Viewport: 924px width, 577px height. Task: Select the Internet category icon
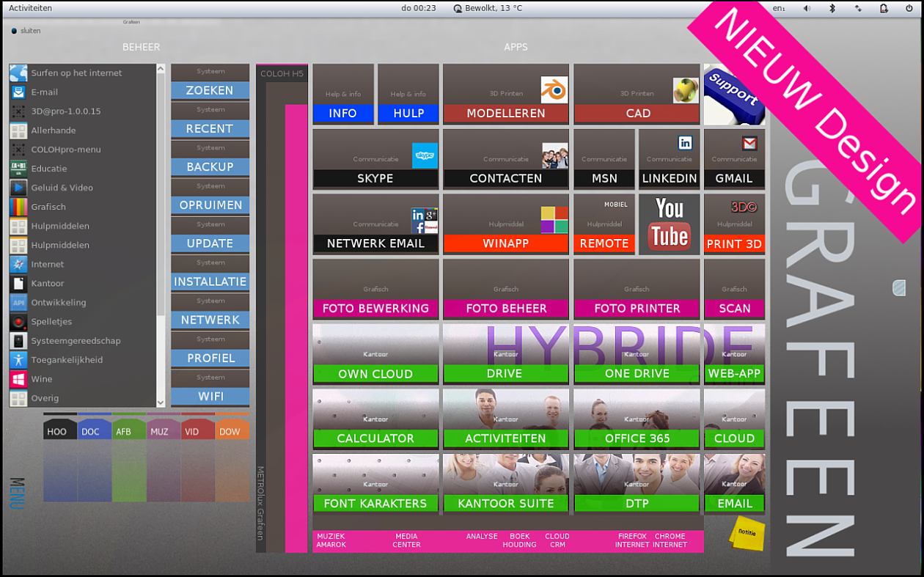pyautogui.click(x=18, y=264)
